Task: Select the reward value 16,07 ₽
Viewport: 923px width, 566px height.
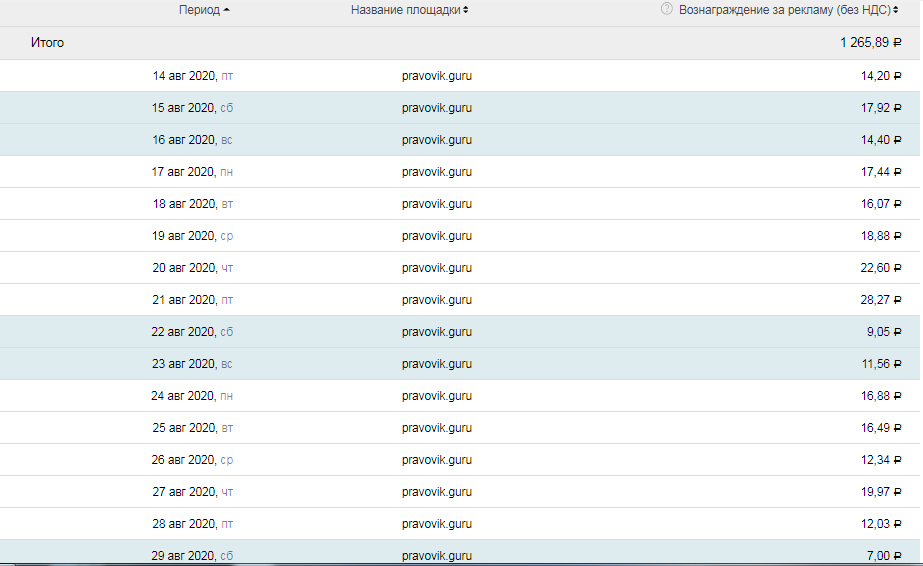Action: (x=881, y=204)
